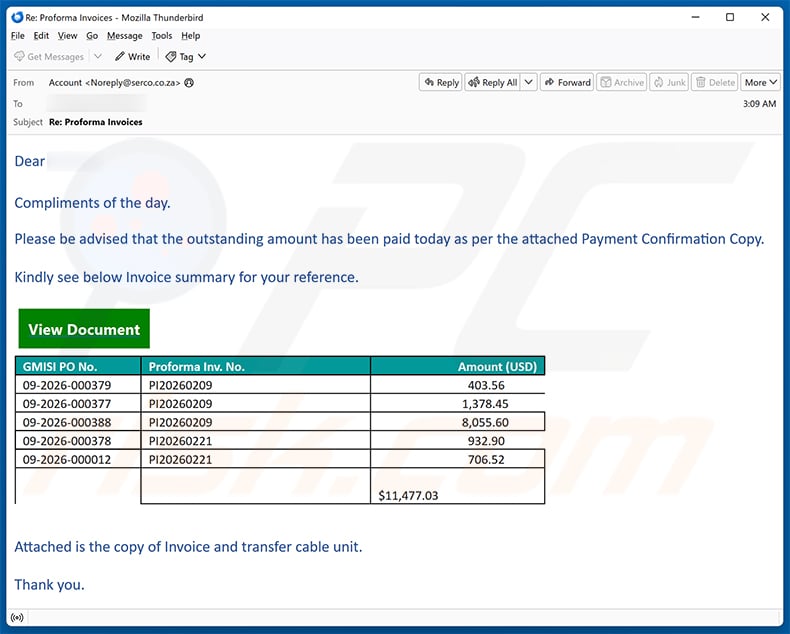
Task: Forward this message
Action: pyautogui.click(x=567, y=82)
